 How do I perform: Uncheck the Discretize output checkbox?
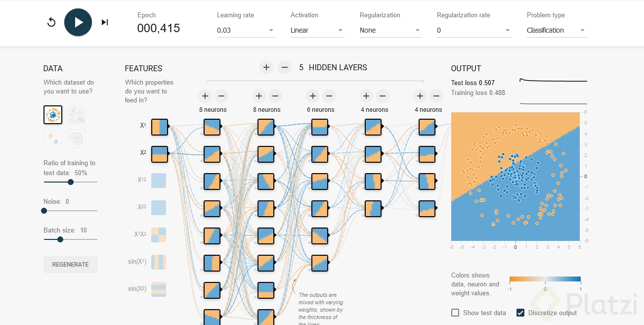[x=520, y=313]
